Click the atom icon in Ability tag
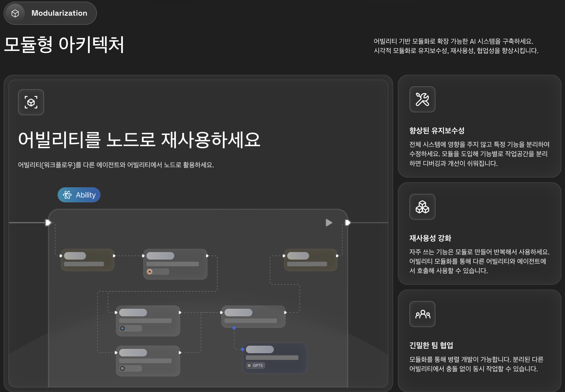 point(67,195)
